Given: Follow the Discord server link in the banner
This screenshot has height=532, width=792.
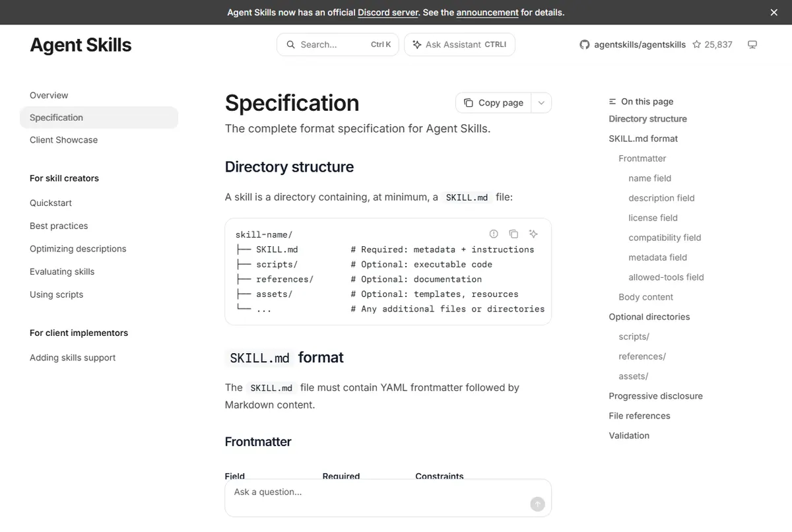Looking at the screenshot, I should pyautogui.click(x=388, y=13).
